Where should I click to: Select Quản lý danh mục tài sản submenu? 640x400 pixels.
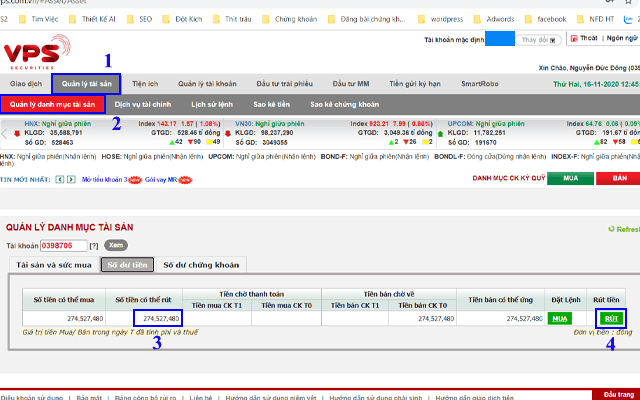pos(52,104)
